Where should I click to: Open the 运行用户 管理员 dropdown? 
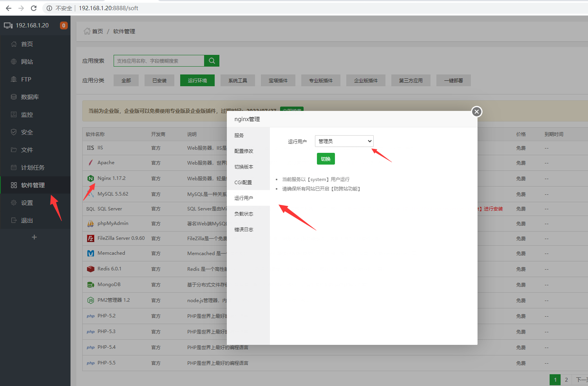tap(344, 141)
